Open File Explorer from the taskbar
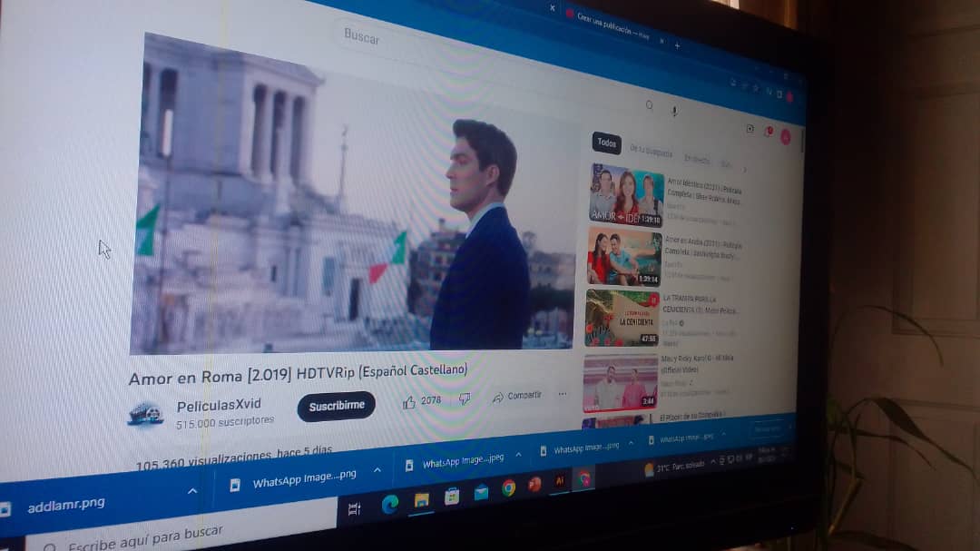Viewport: 980px width, 551px height. click(x=422, y=500)
